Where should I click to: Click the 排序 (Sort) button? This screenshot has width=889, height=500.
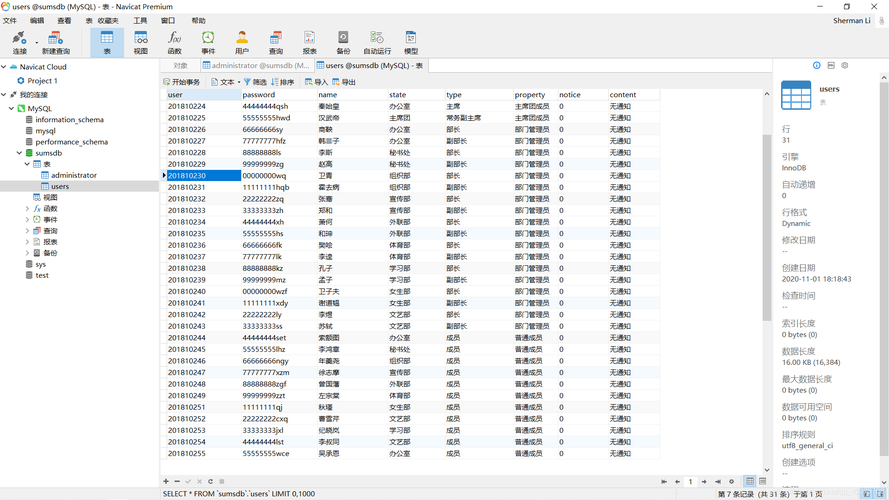pos(282,82)
